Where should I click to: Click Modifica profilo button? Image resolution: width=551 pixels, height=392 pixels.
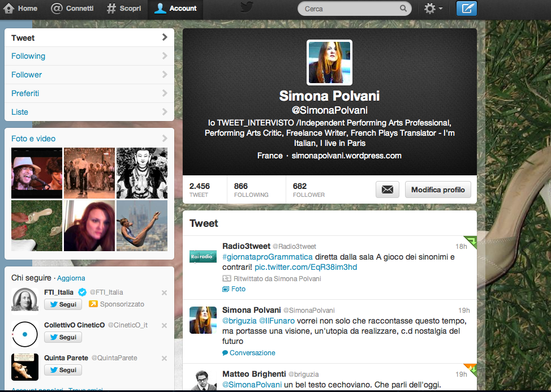pos(438,189)
